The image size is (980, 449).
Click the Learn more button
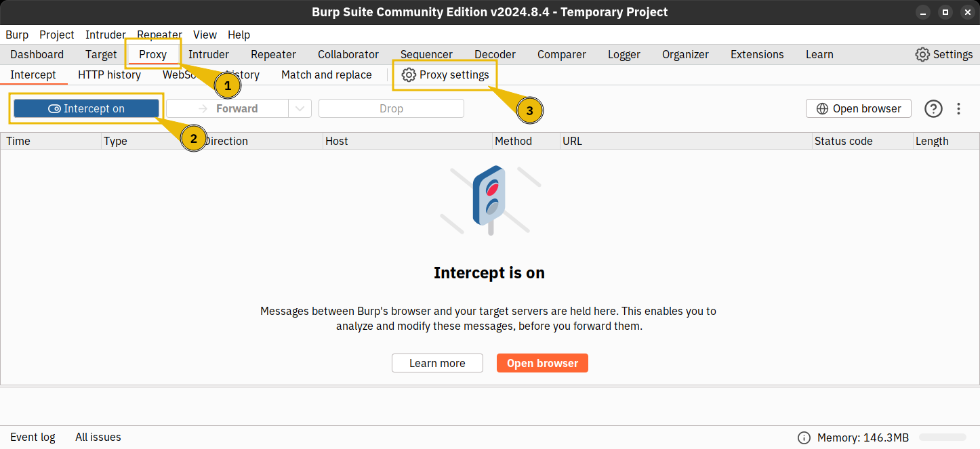[437, 363]
